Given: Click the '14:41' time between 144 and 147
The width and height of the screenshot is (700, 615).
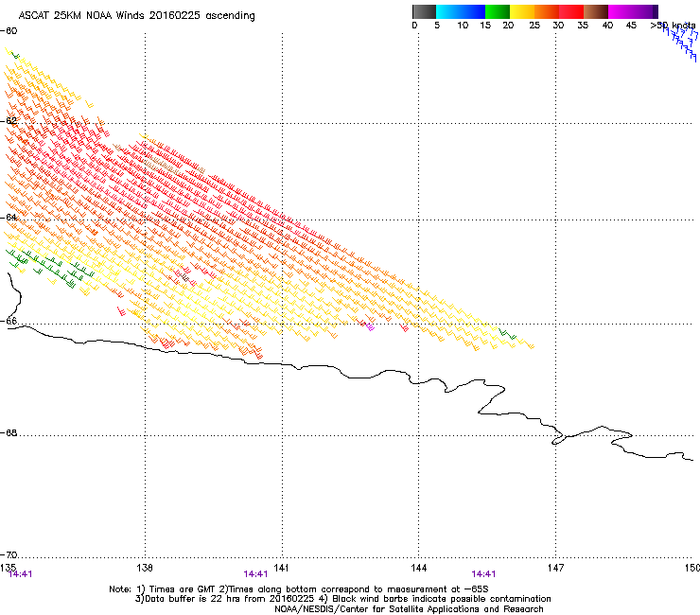Looking at the screenshot, I should 484,574.
